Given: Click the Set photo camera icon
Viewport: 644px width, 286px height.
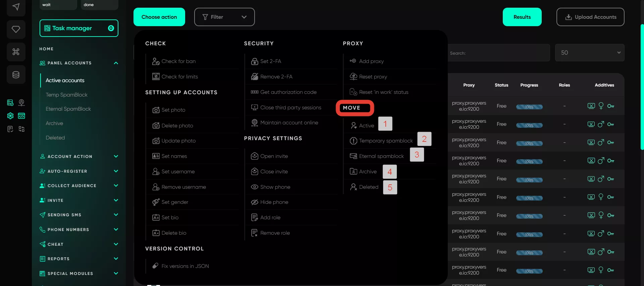Looking at the screenshot, I should (x=156, y=110).
